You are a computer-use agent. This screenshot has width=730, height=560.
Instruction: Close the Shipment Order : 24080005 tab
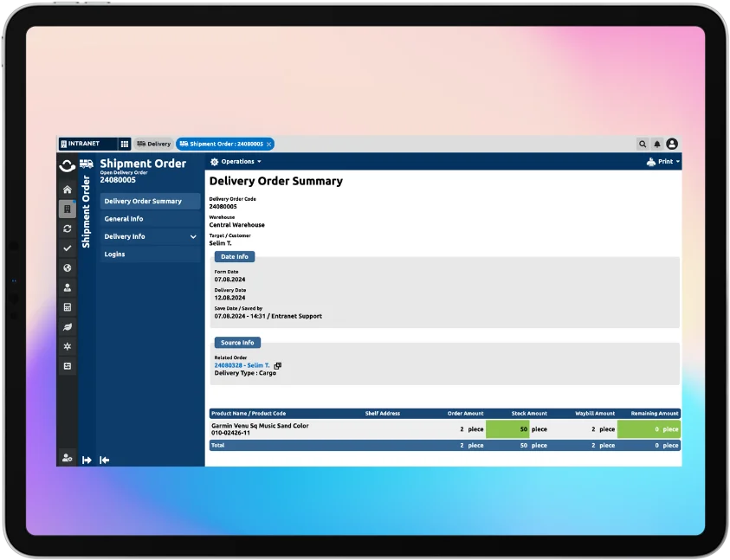(269, 144)
